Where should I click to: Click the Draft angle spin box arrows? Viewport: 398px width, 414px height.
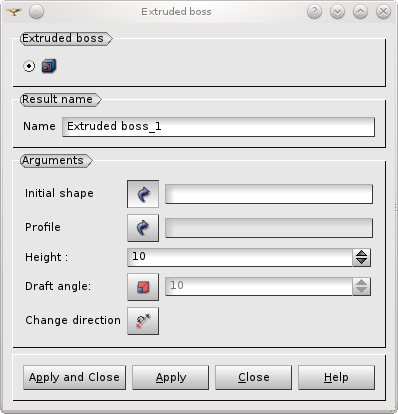(361, 287)
